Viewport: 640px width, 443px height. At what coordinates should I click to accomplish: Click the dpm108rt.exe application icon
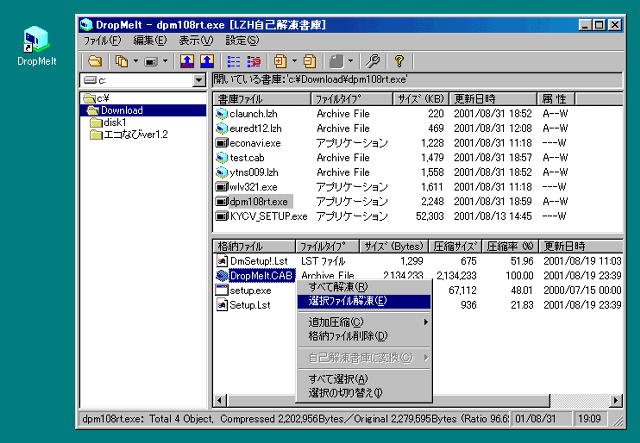click(x=221, y=201)
